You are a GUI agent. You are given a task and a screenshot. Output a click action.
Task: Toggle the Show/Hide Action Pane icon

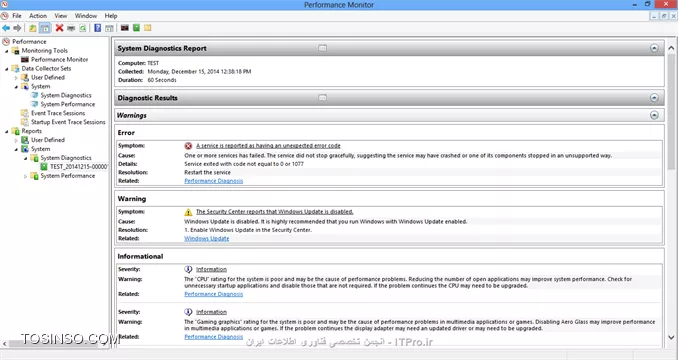(109, 28)
